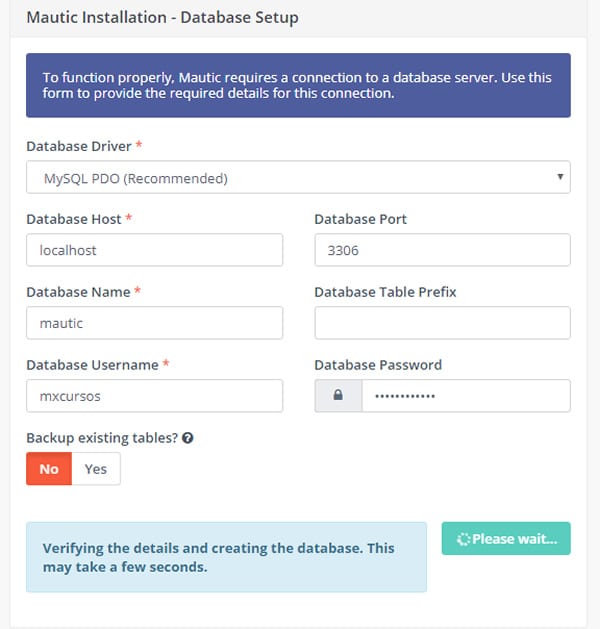The width and height of the screenshot is (600, 629).
Task: Click the Database Name field containing mautic
Action: pos(154,323)
